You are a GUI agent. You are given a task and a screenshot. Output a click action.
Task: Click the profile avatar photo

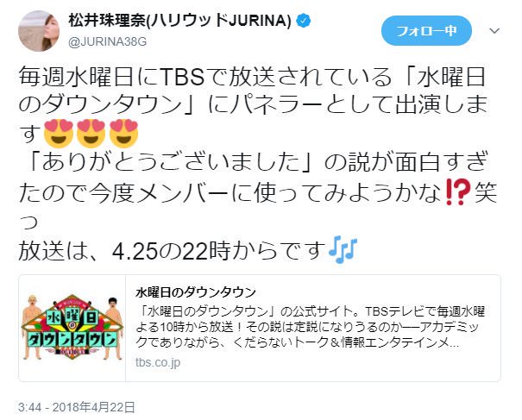[39, 31]
